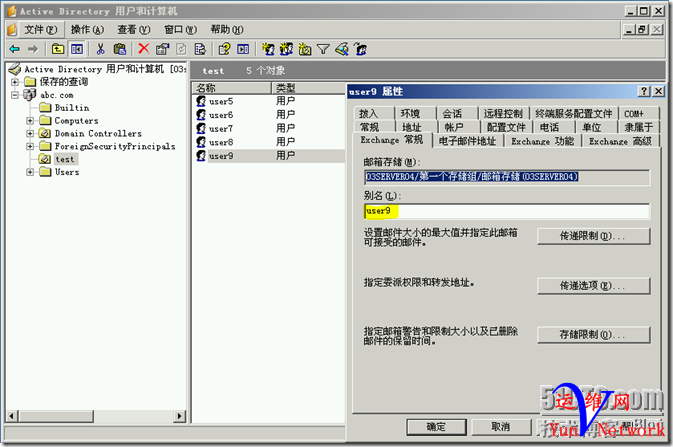This screenshot has width=673, height=447.
Task: Switch to the 电子邮件地址 tab
Action: 467,141
